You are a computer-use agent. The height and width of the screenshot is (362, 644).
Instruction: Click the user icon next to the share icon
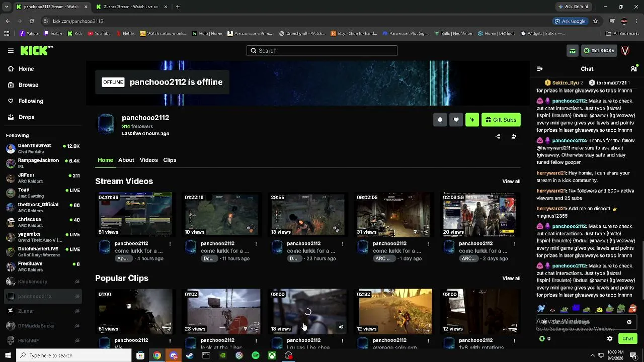click(514, 136)
